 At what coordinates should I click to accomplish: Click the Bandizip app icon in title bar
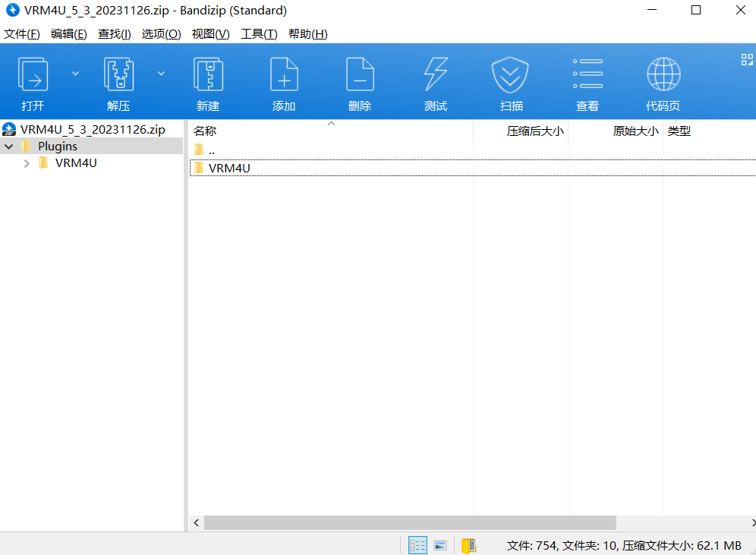[x=13, y=10]
